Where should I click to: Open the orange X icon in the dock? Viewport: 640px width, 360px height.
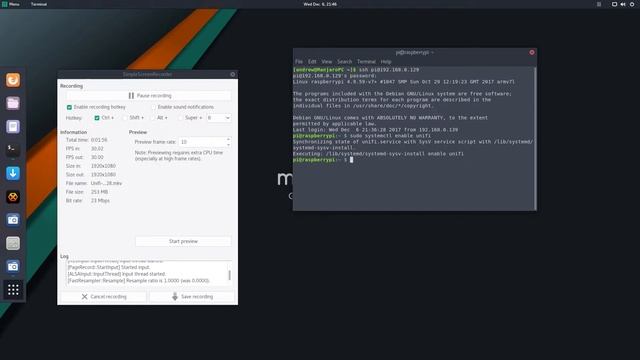coord(13,197)
